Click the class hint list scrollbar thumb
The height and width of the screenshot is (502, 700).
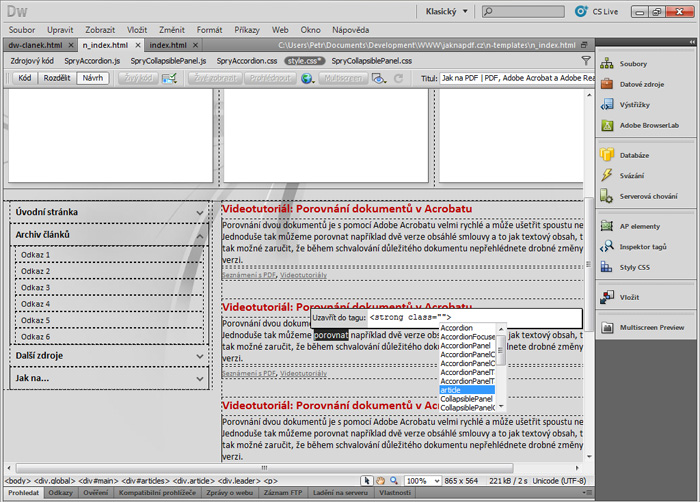click(x=501, y=350)
